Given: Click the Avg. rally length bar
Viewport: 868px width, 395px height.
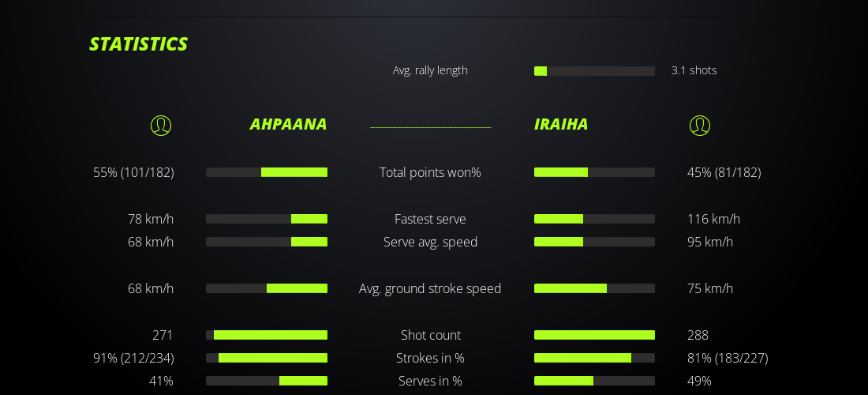Looking at the screenshot, I should click(594, 71).
